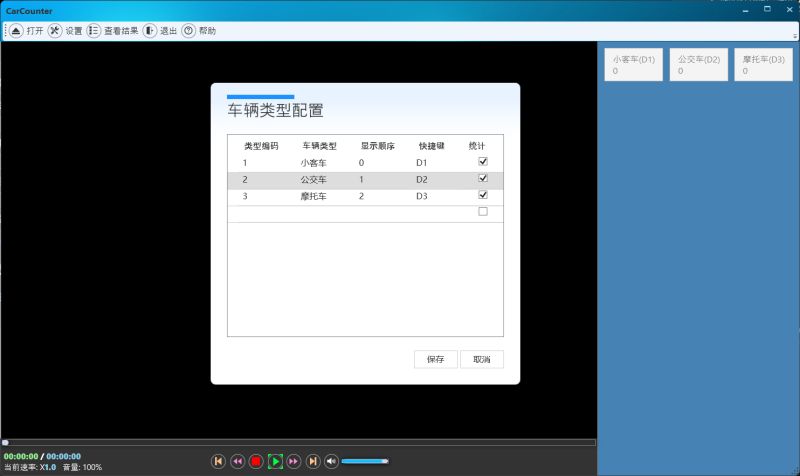The height and width of the screenshot is (476, 800).
Task: Open the 设置 settings tools icon
Action: pos(55,31)
